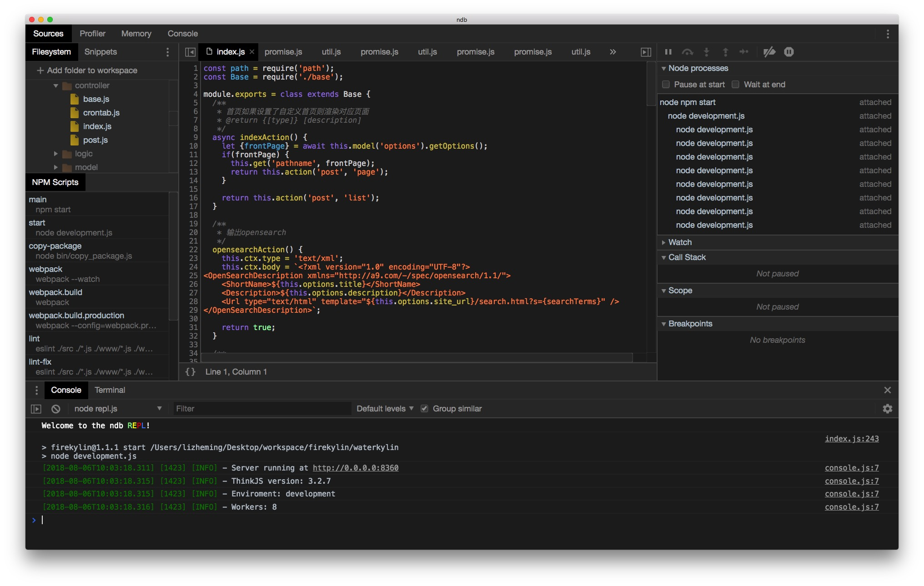Click the pretty print braces icon
Image resolution: width=924 pixels, height=586 pixels.
point(191,372)
